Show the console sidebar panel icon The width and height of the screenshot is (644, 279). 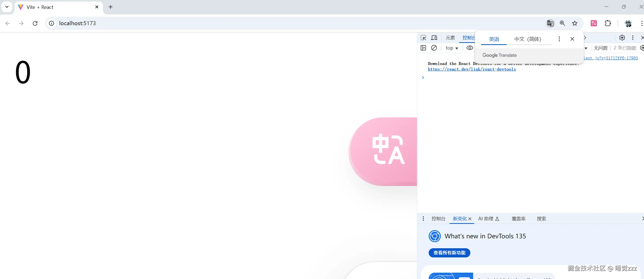423,48
